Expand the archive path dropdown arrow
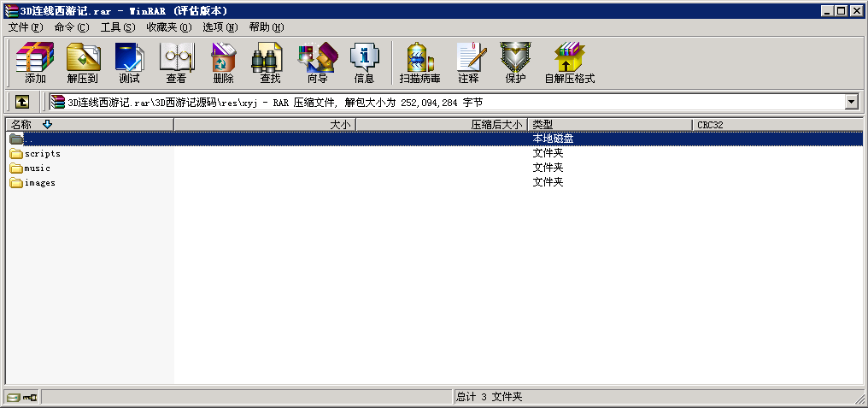Screen dimensions: 868x408 (x=851, y=102)
